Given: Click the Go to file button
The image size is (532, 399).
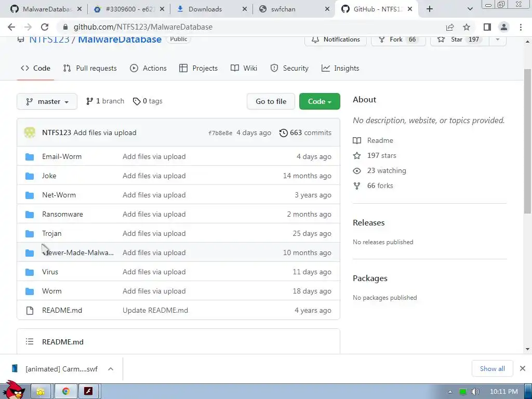Looking at the screenshot, I should pos(271,101).
